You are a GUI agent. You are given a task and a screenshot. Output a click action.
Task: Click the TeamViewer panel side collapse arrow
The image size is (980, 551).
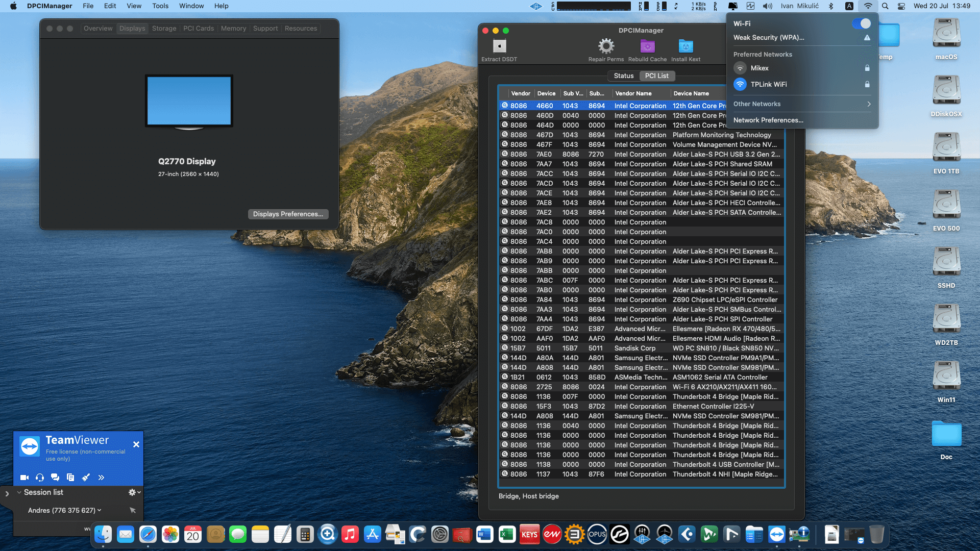(x=7, y=494)
